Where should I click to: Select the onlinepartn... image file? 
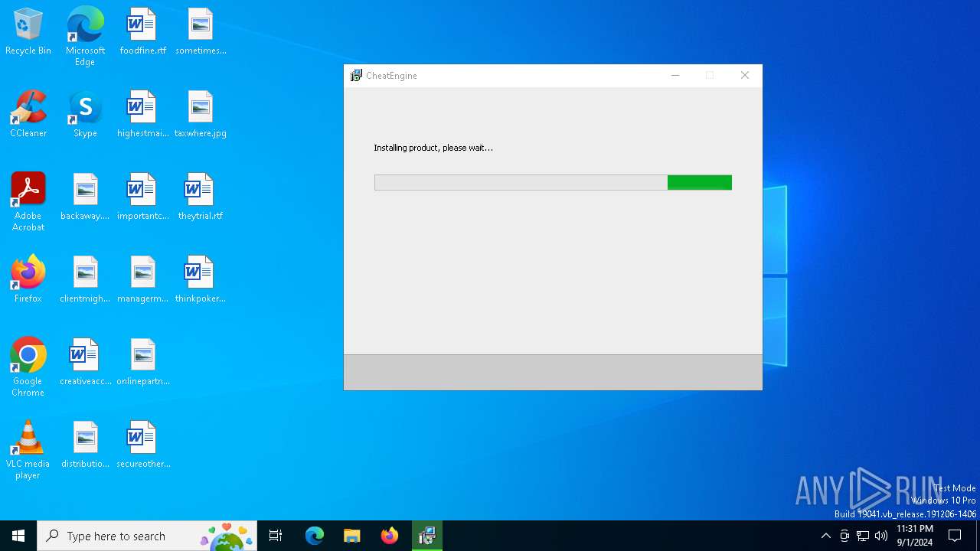[142, 363]
